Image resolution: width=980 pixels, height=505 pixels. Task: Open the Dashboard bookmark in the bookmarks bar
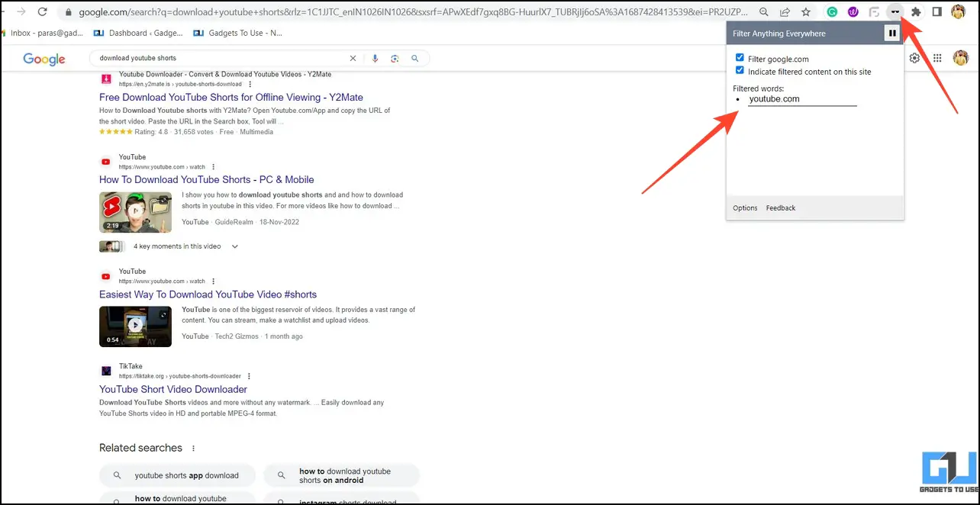pyautogui.click(x=138, y=33)
